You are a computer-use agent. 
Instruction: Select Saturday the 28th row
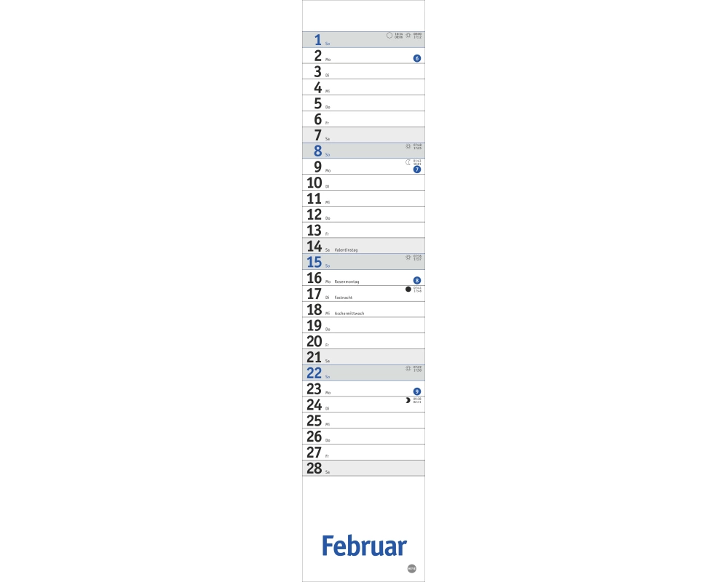(363, 468)
